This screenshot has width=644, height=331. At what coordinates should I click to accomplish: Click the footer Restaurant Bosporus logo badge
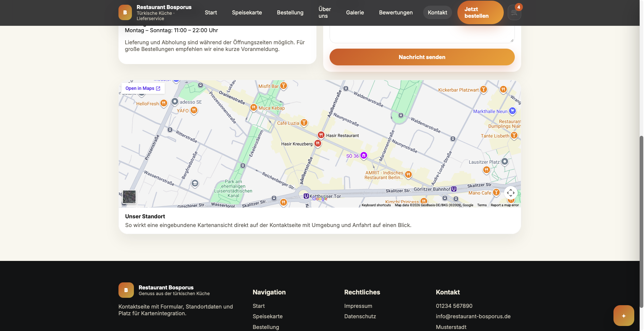(x=126, y=290)
